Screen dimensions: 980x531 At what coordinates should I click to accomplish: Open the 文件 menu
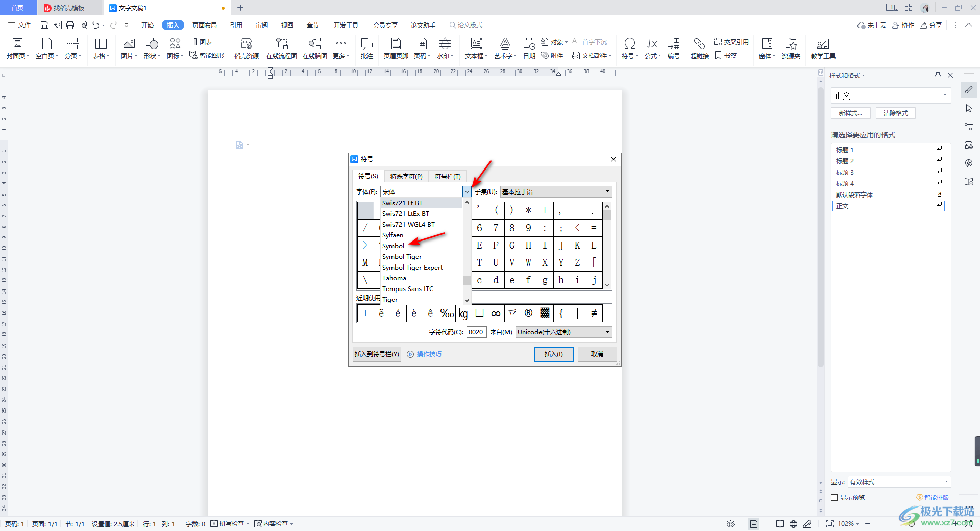(19, 25)
